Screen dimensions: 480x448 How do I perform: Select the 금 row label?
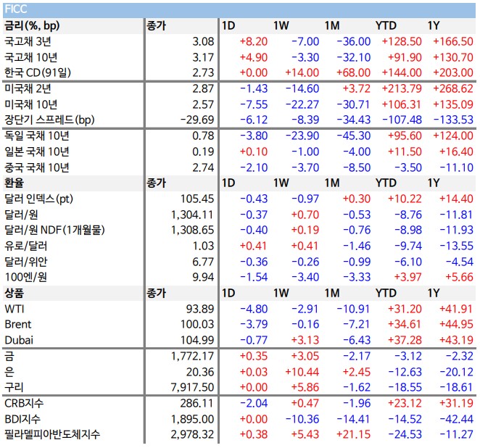tap(9, 356)
